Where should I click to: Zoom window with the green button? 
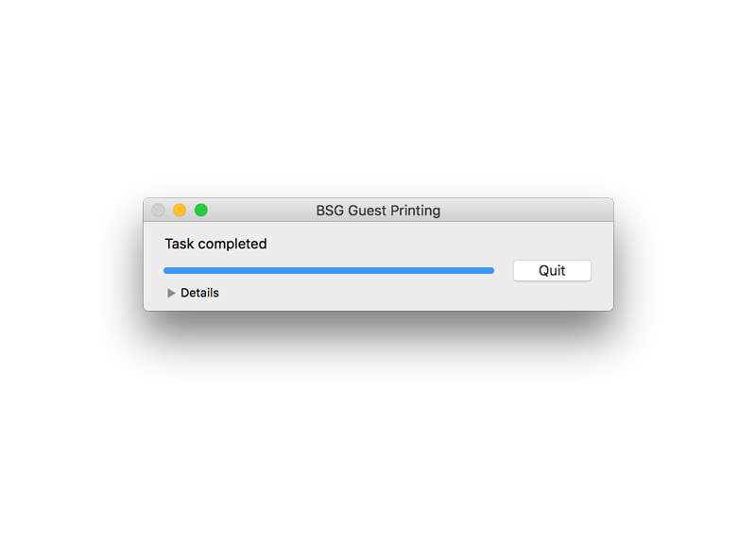[x=201, y=211]
